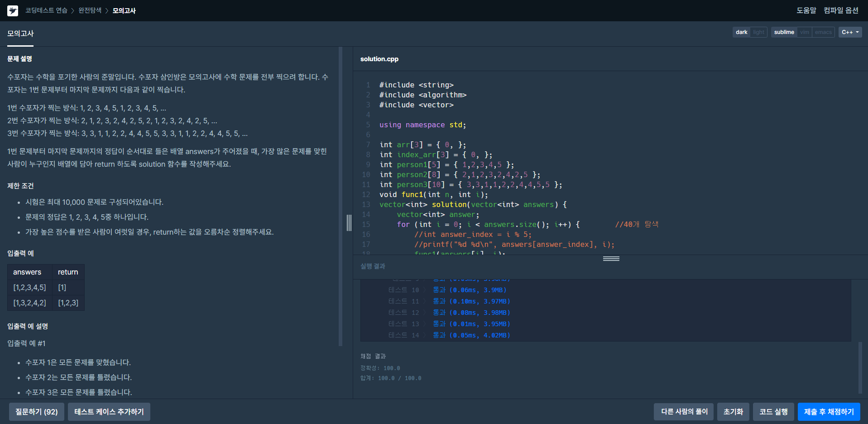Click the 채점 결과 label
Viewport: 868px width, 424px height.
pyautogui.click(x=373, y=357)
